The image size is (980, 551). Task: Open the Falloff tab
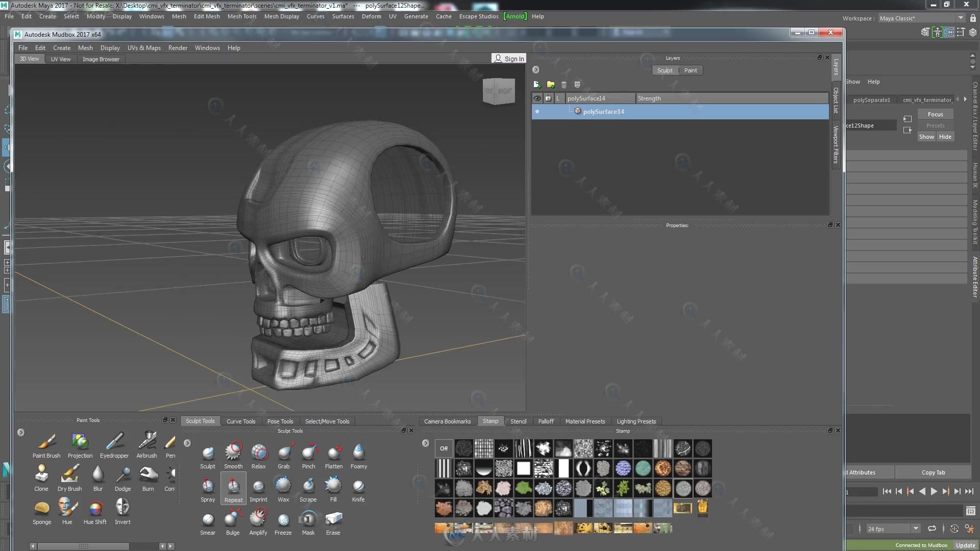pyautogui.click(x=546, y=421)
